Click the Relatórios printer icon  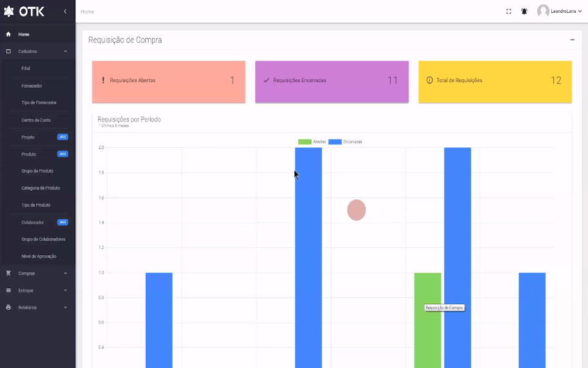8,307
